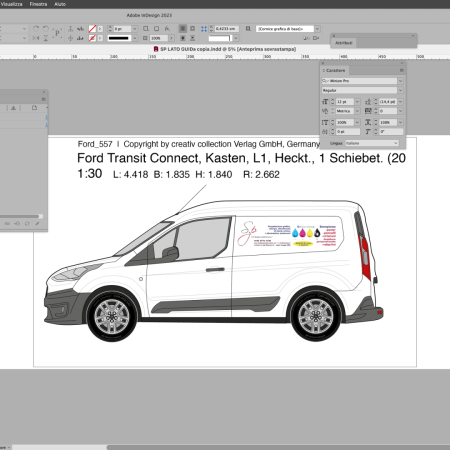
Task: Open the 12 pt font size dropdown
Action: [357, 101]
